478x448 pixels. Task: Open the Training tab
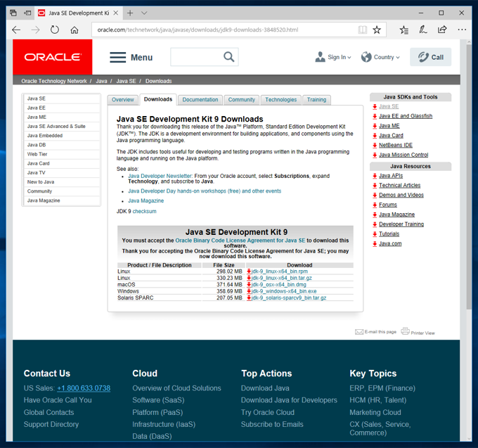316,100
